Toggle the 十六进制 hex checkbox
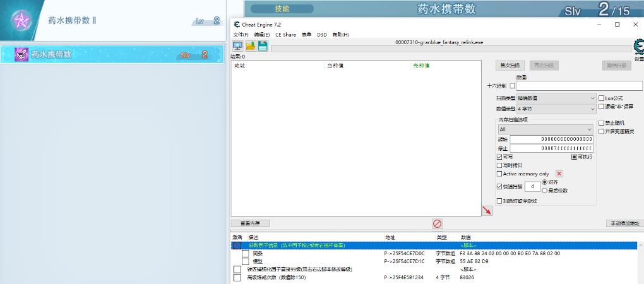 pyautogui.click(x=512, y=86)
